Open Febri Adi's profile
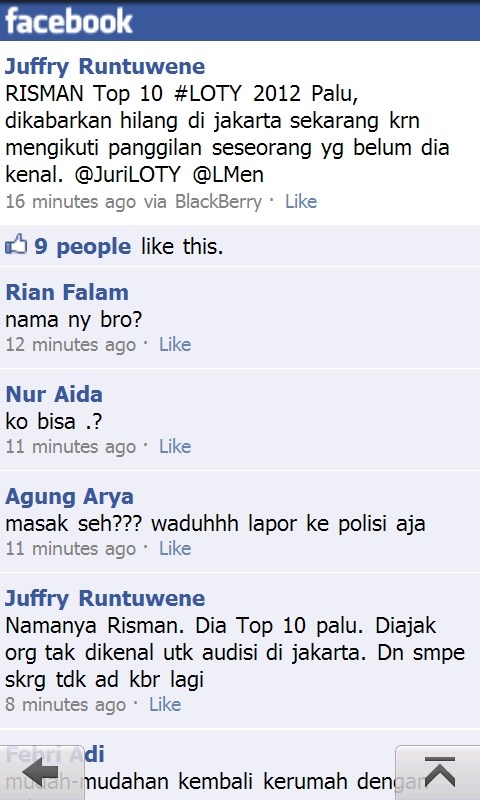Image resolution: width=480 pixels, height=800 pixels. coord(55,755)
